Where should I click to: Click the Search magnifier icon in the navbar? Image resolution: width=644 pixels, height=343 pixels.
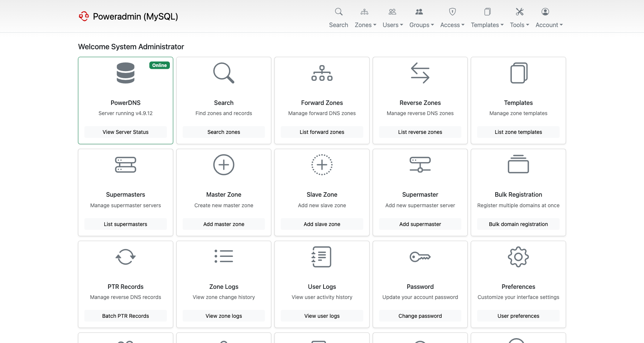click(x=338, y=12)
